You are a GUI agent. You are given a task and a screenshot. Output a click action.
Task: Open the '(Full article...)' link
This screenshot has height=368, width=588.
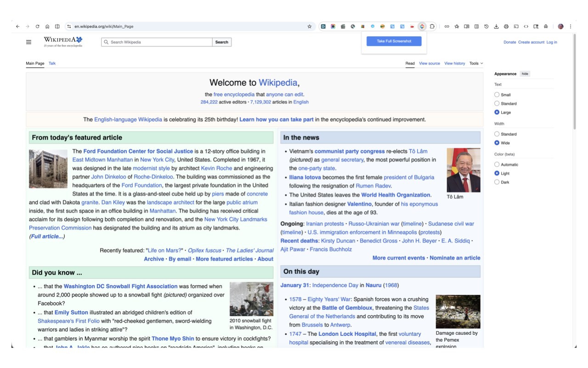tap(47, 236)
